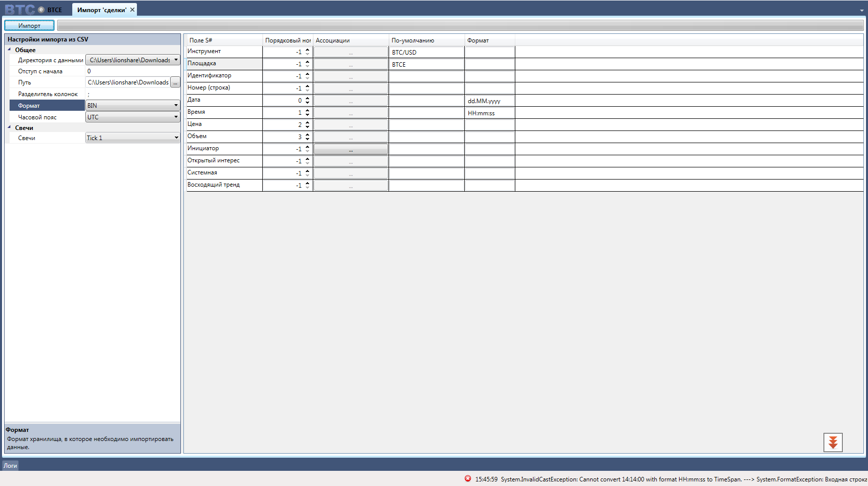Click the orange scroll-down arrows icon
868x486 pixels.
(833, 443)
